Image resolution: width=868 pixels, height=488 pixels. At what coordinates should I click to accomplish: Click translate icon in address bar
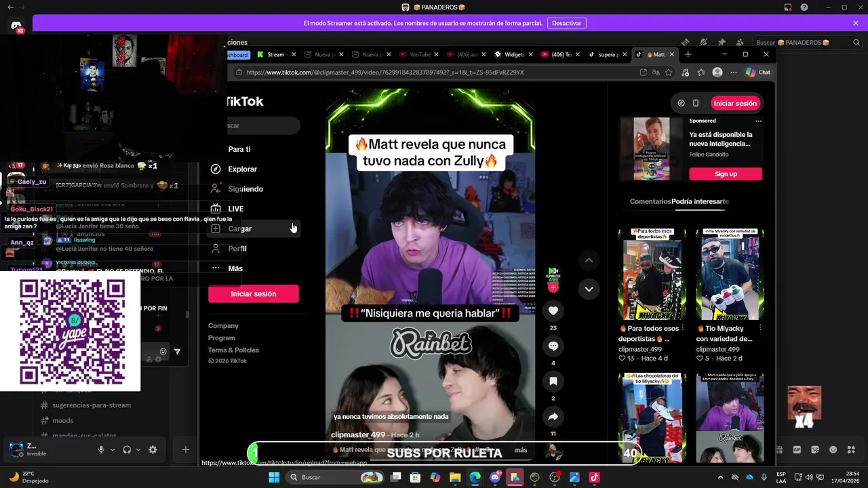[656, 73]
